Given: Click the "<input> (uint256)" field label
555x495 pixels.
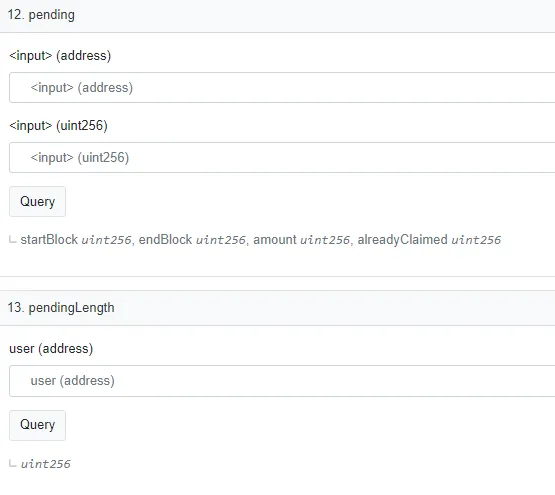Looking at the screenshot, I should [x=58, y=126].
